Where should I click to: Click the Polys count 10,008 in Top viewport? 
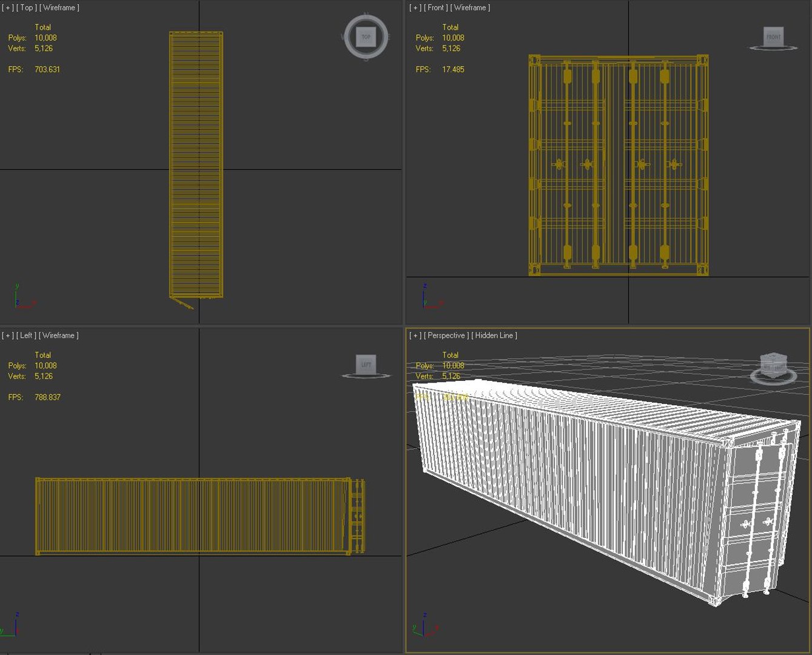tap(45, 38)
